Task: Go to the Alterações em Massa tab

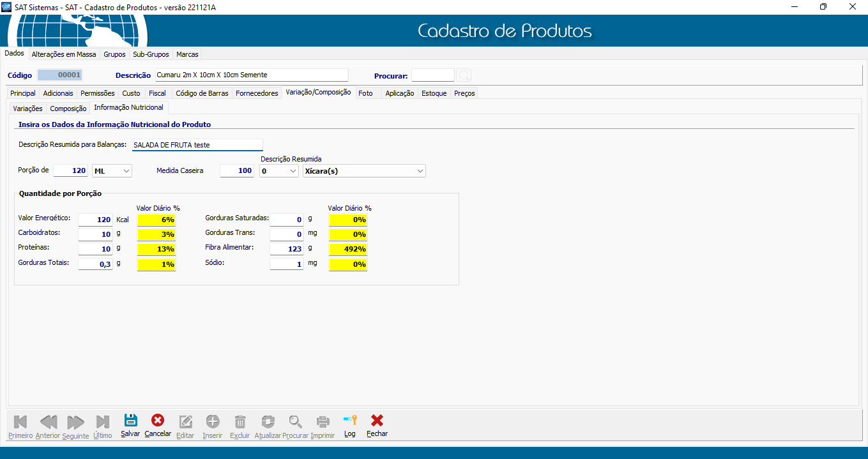Action: click(64, 54)
